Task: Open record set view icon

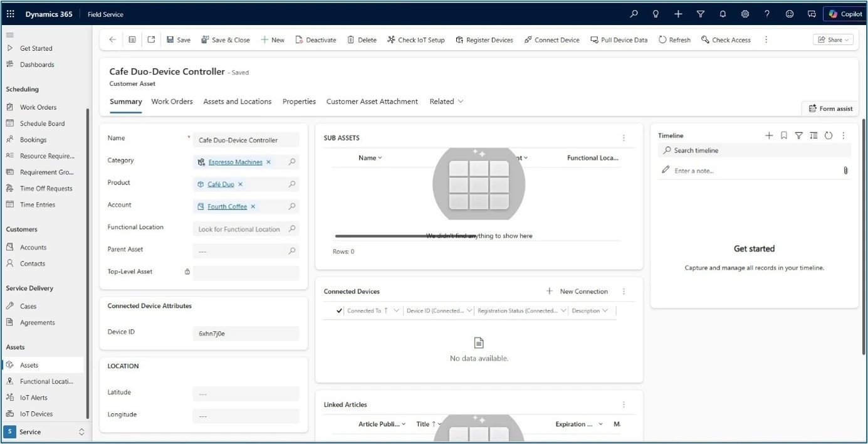Action: pyautogui.click(x=132, y=40)
